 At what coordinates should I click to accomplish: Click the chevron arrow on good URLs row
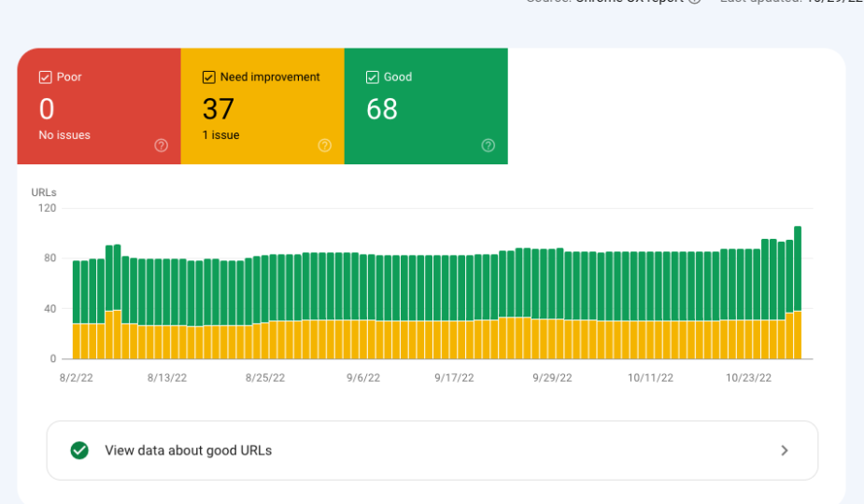785,451
